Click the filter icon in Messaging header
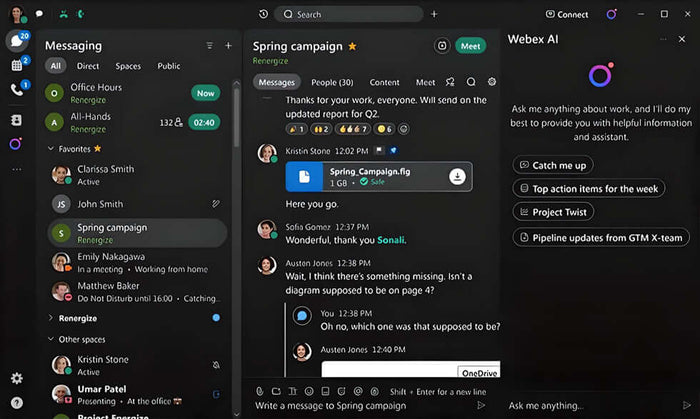700x419 pixels. coord(209,46)
